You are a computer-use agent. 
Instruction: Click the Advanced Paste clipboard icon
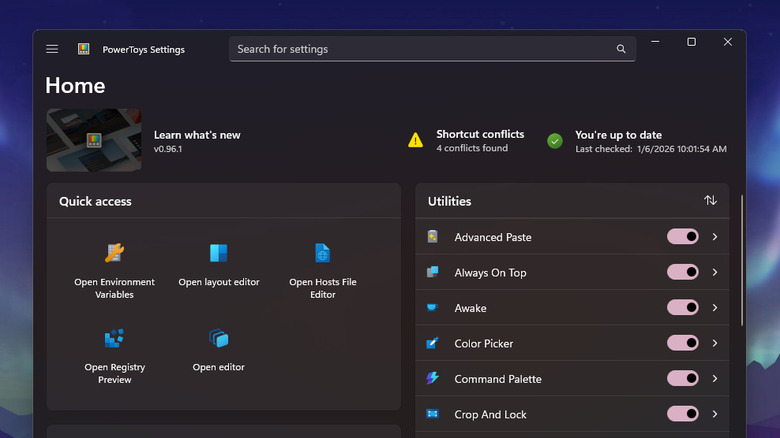(x=432, y=236)
